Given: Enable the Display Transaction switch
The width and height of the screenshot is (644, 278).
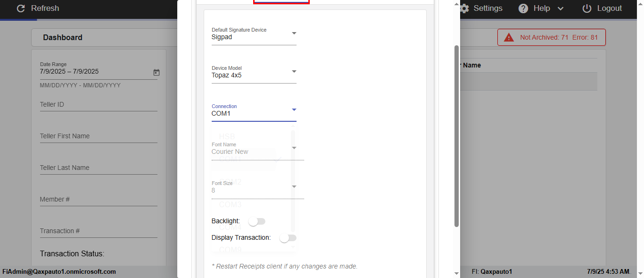Looking at the screenshot, I should [x=288, y=238].
